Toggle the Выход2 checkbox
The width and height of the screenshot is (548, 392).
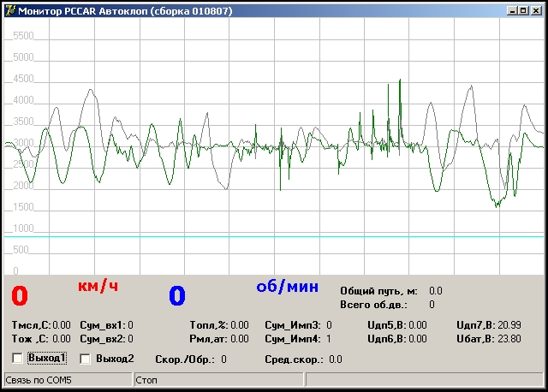point(85,358)
